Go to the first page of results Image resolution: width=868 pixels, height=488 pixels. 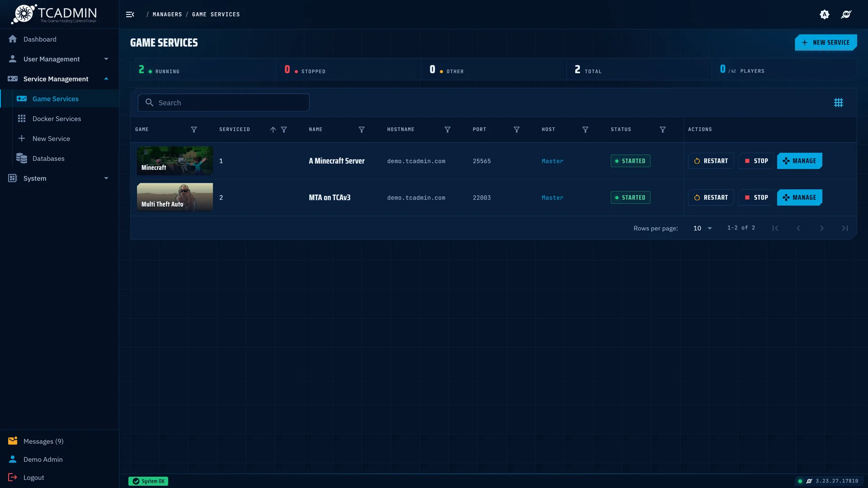775,228
